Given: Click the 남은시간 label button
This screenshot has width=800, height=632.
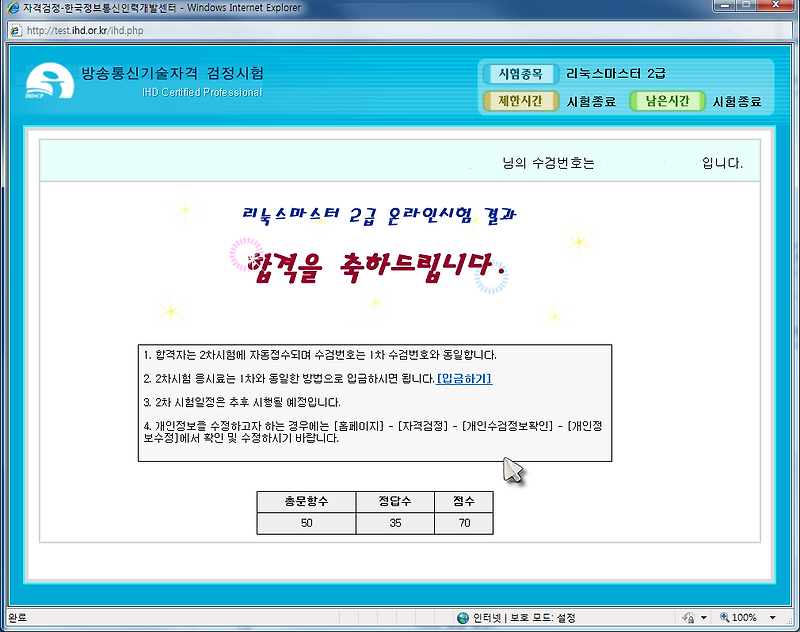Looking at the screenshot, I should pyautogui.click(x=667, y=101).
